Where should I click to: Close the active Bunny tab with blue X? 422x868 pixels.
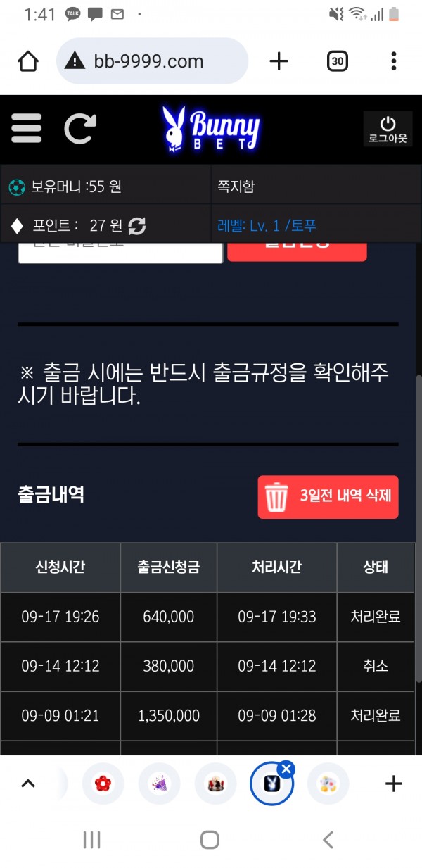286,769
